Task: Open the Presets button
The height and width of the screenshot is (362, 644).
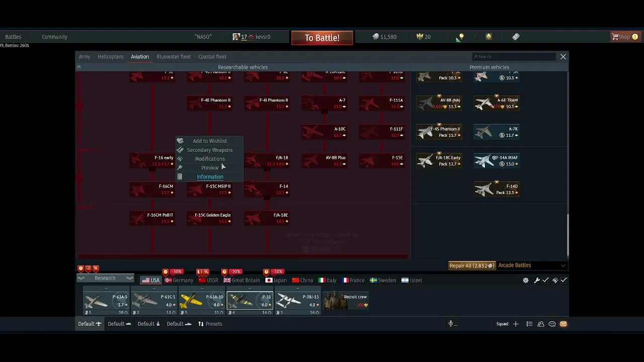Action: pos(210,324)
